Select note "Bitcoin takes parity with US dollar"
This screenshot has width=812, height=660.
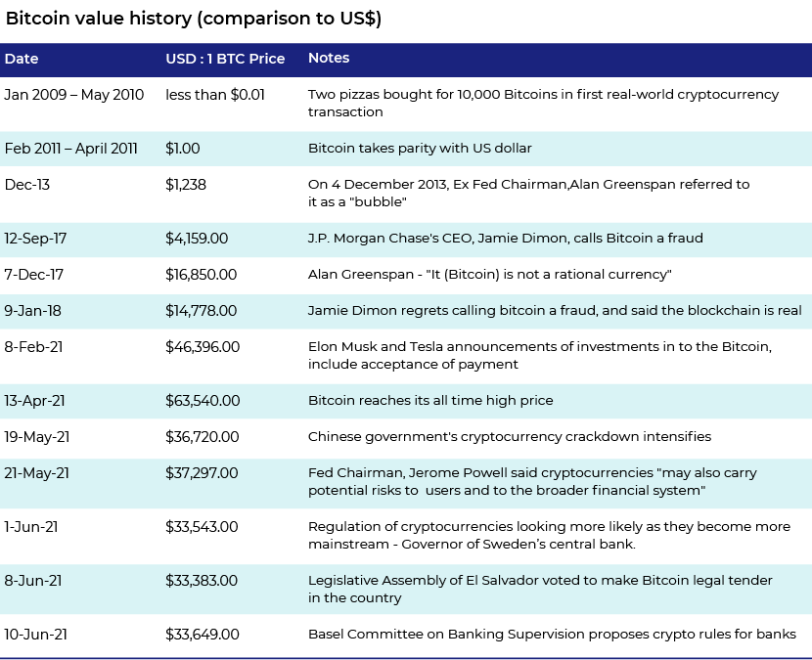pyautogui.click(x=420, y=148)
